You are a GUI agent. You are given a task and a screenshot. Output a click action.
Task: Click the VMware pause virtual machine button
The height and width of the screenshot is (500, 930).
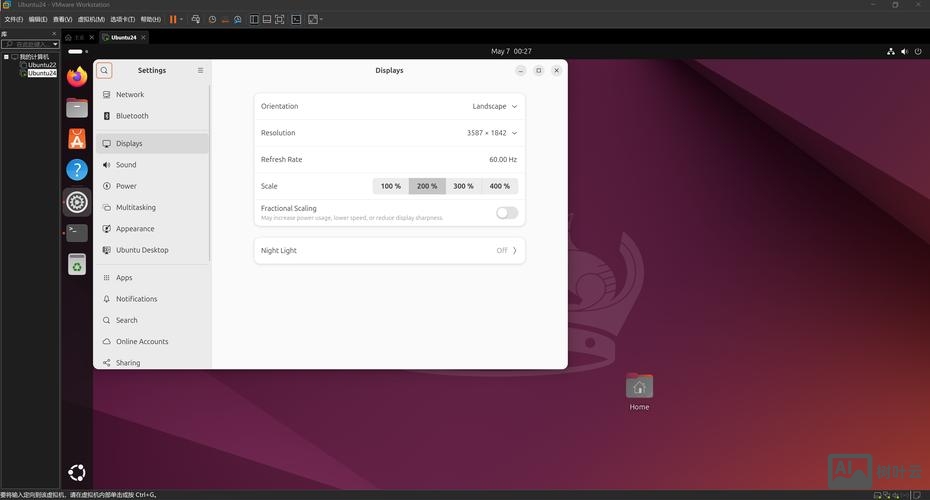click(x=173, y=20)
